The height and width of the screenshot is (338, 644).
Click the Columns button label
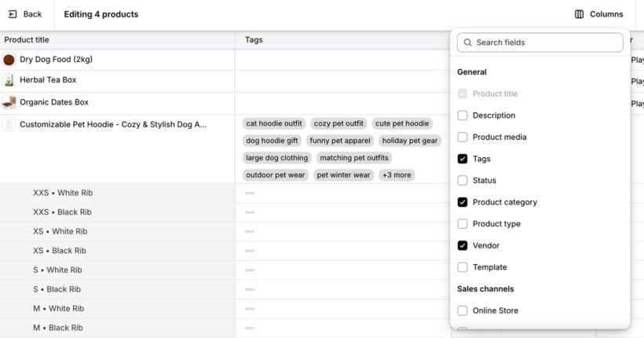[606, 14]
